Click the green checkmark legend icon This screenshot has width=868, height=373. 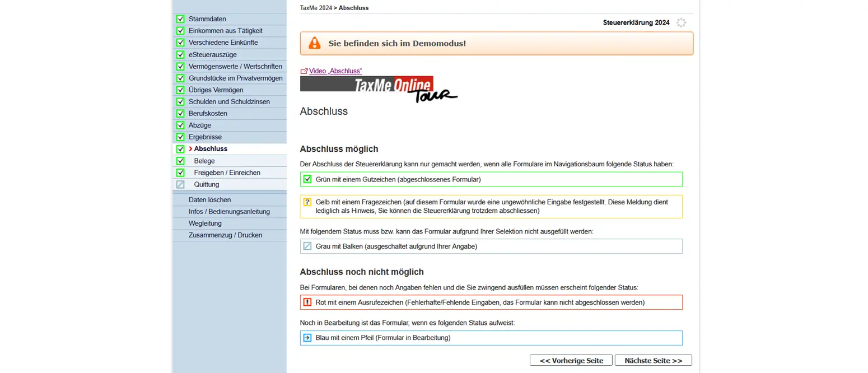(x=307, y=179)
